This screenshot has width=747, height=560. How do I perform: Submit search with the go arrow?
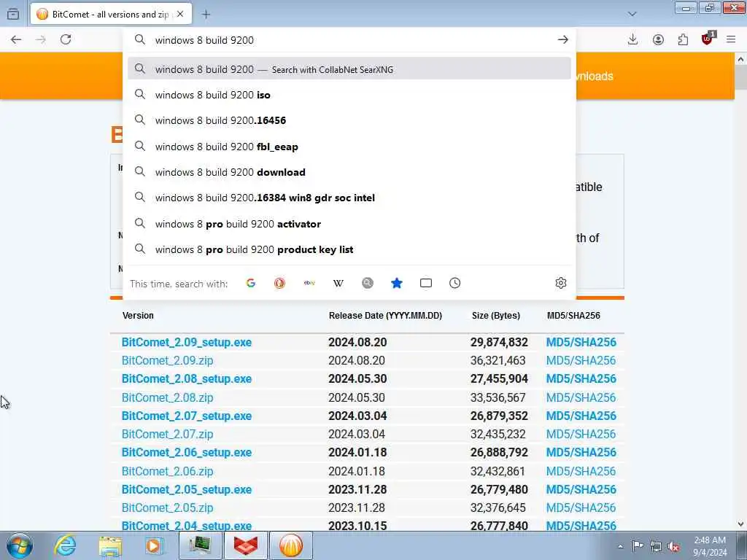tap(562, 40)
